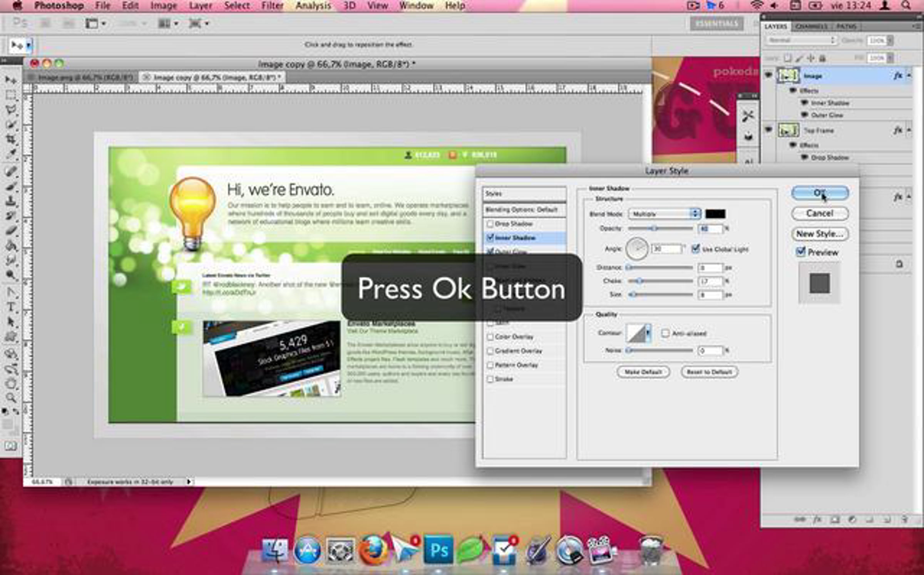Click the black shadow color swatch
The height and width of the screenshot is (575, 924).
715,214
